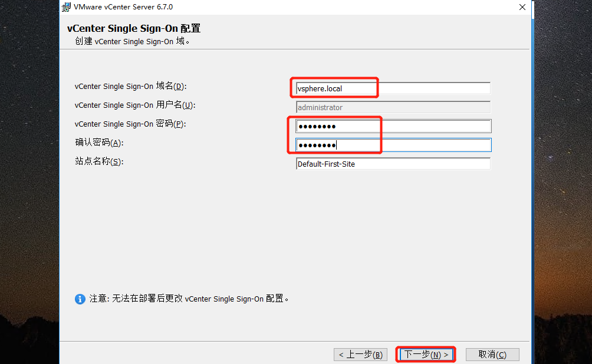Screen dimensions: 592x364
Task: Click the 站点名称(S) label
Action: click(x=99, y=161)
